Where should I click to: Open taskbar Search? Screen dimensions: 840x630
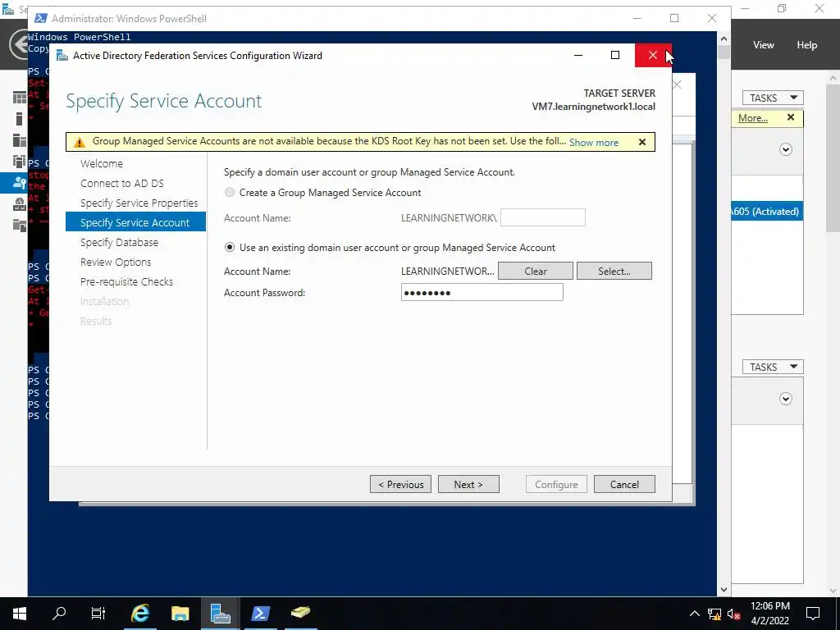(x=59, y=613)
